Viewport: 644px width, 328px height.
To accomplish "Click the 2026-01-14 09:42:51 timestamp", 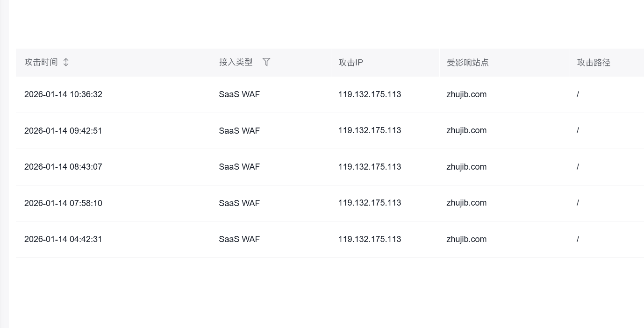I will (63, 131).
